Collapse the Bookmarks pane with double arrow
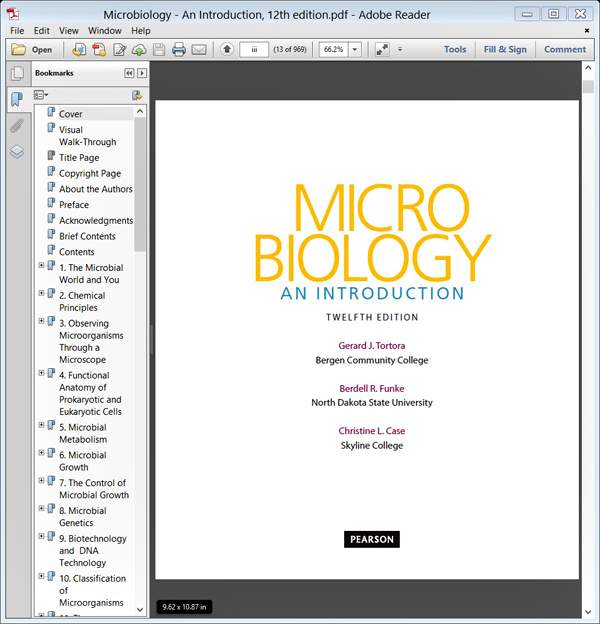The width and height of the screenshot is (600, 624). [x=129, y=73]
